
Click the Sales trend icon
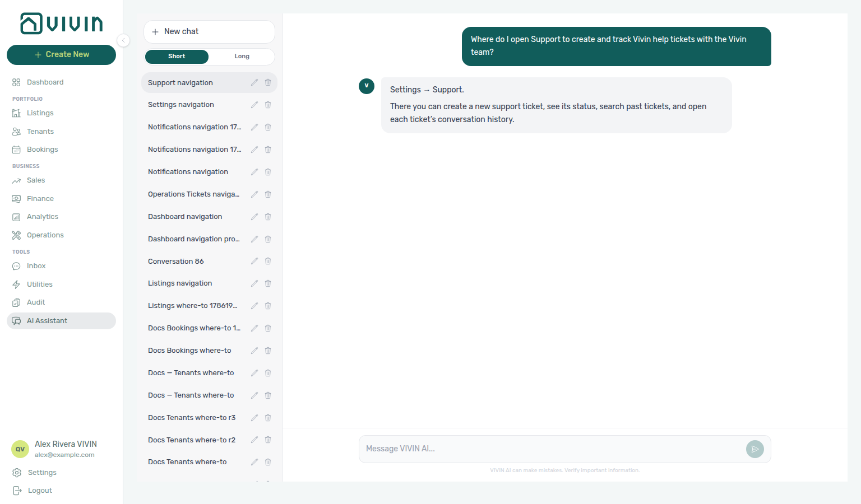point(16,180)
